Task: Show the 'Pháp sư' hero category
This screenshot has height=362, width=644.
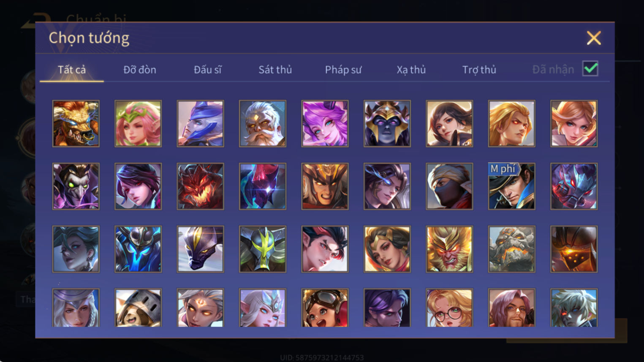Action: click(x=343, y=70)
